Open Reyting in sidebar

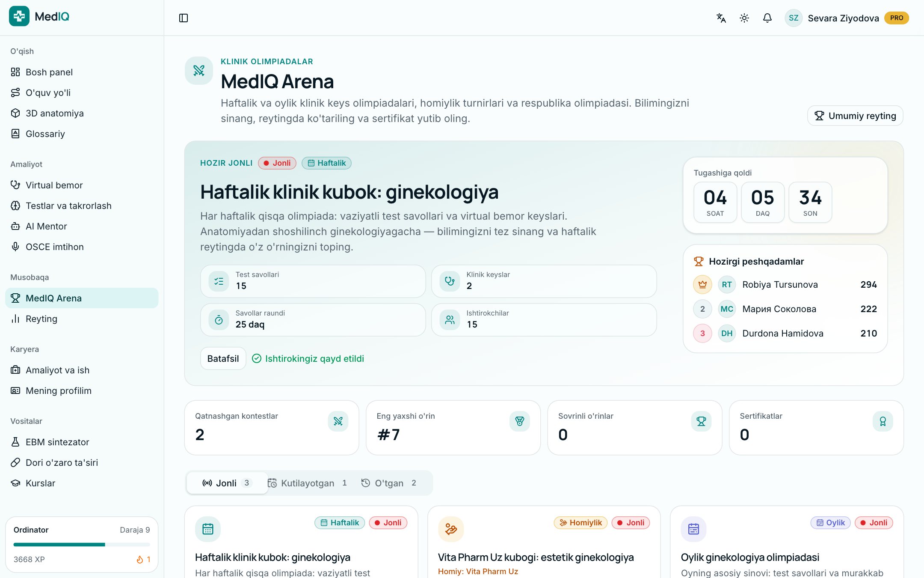[x=82, y=319]
